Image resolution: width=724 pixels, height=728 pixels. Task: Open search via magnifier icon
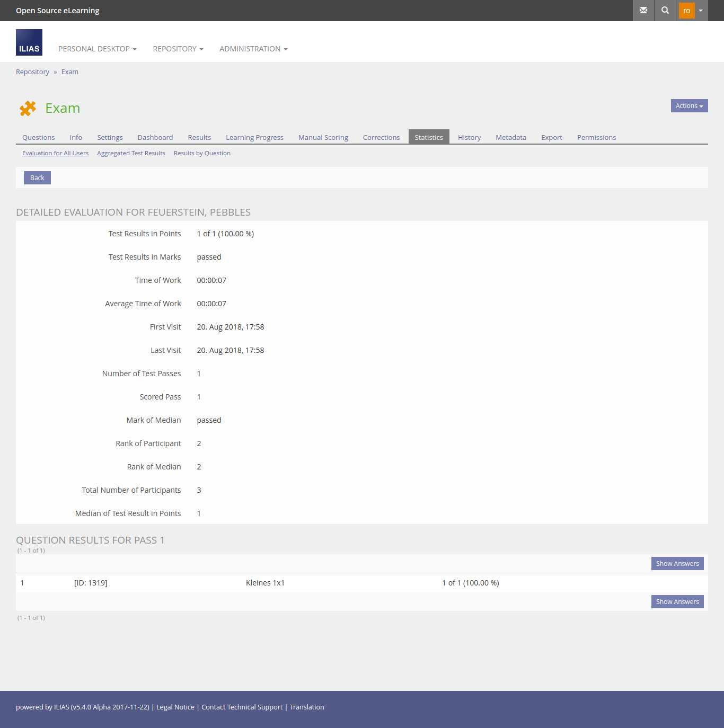pyautogui.click(x=665, y=11)
